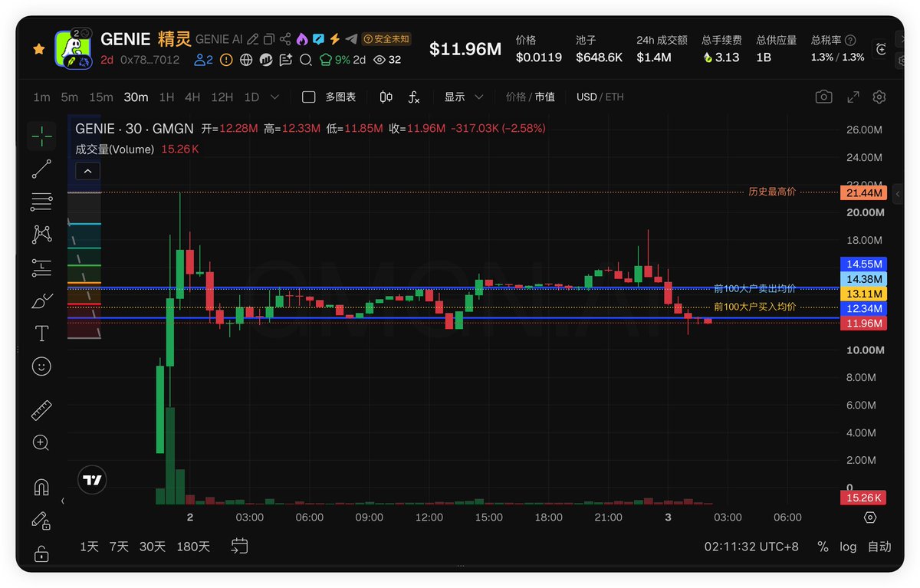This screenshot has height=588, width=920.
Task: Toggle stay in drawing mode pencil-lock
Action: tap(41, 521)
